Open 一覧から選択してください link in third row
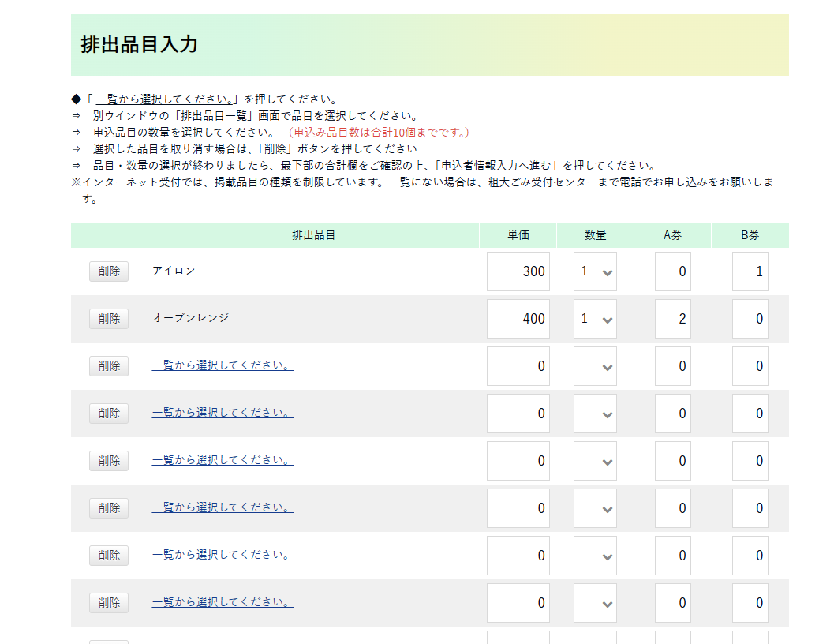819x644 pixels. click(223, 365)
